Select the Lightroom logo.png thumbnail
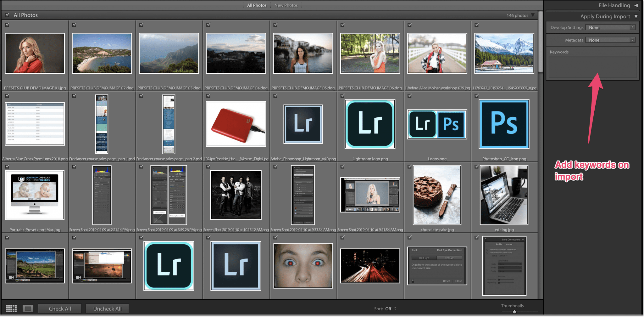This screenshot has height=317, width=644. (370, 124)
